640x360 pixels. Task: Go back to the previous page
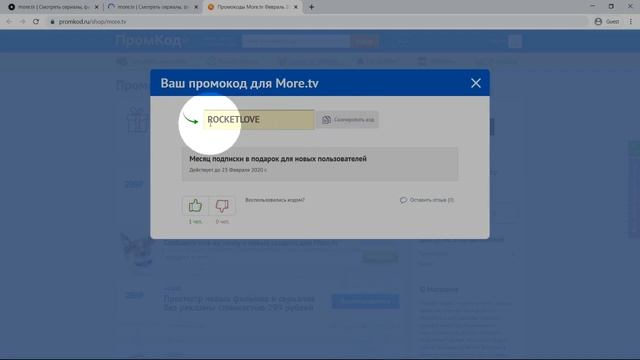[x=9, y=22]
